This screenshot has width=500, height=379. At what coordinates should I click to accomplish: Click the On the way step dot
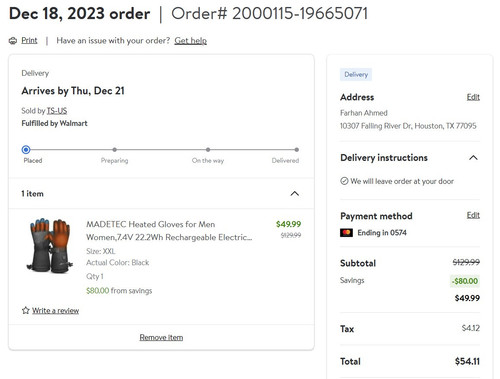(208, 150)
